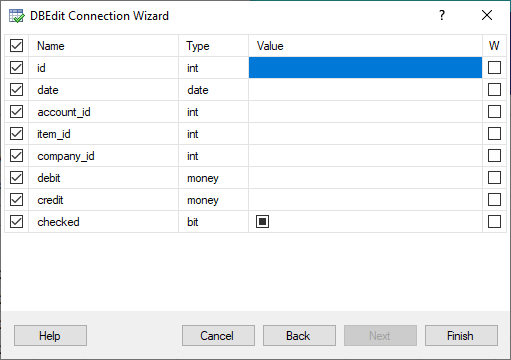Image resolution: width=511 pixels, height=360 pixels.
Task: Select the 'date' field name cell
Action: point(104,90)
